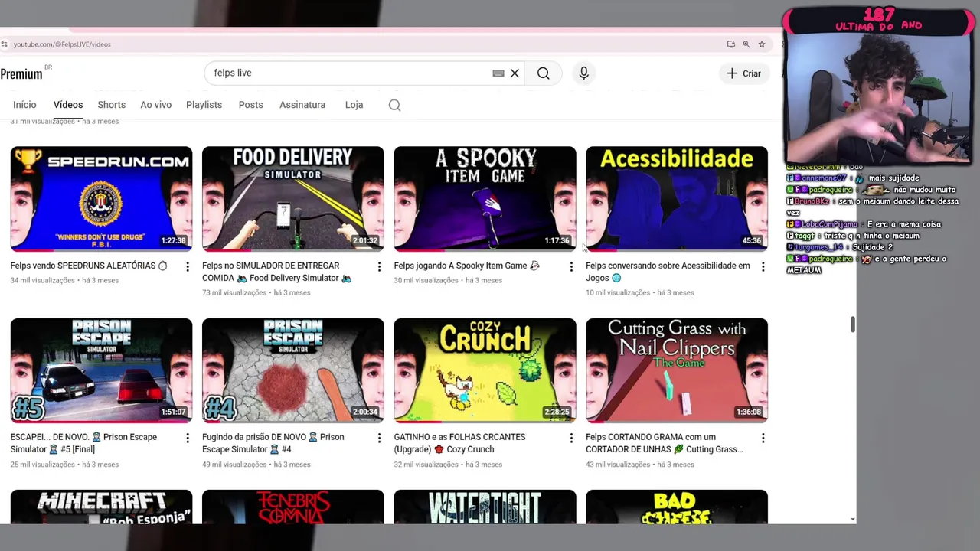
Task: Go to the Playlists tab
Action: point(204,105)
